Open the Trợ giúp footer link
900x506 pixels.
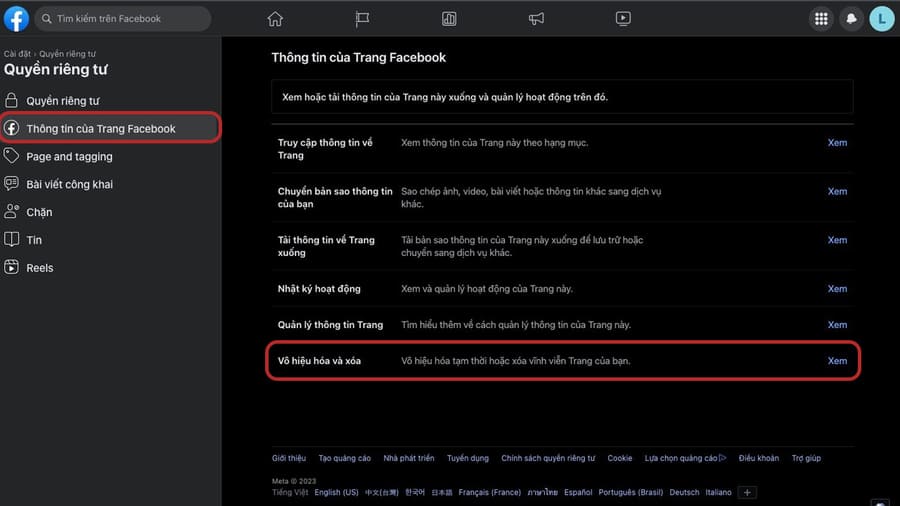pos(806,458)
